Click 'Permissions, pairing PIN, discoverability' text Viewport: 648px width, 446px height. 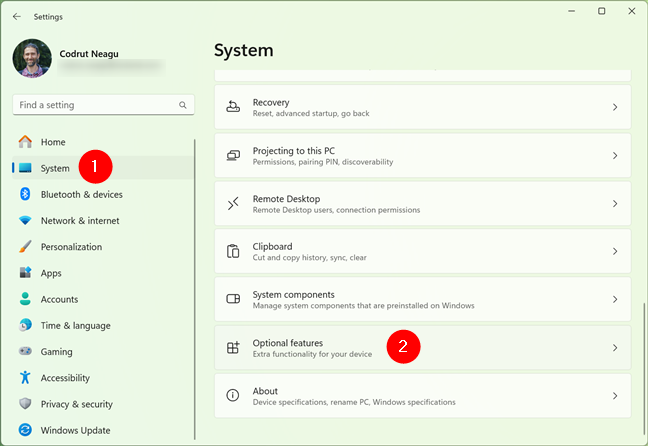click(323, 162)
